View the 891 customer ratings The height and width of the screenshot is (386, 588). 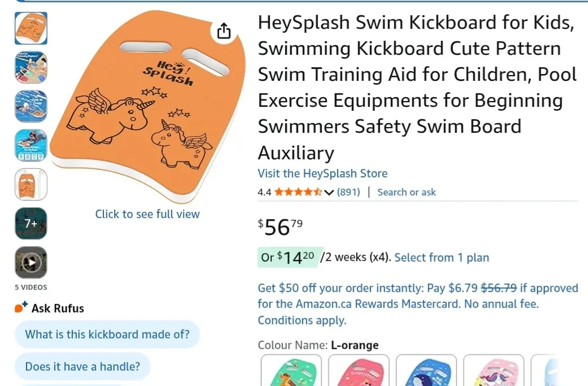coord(349,192)
